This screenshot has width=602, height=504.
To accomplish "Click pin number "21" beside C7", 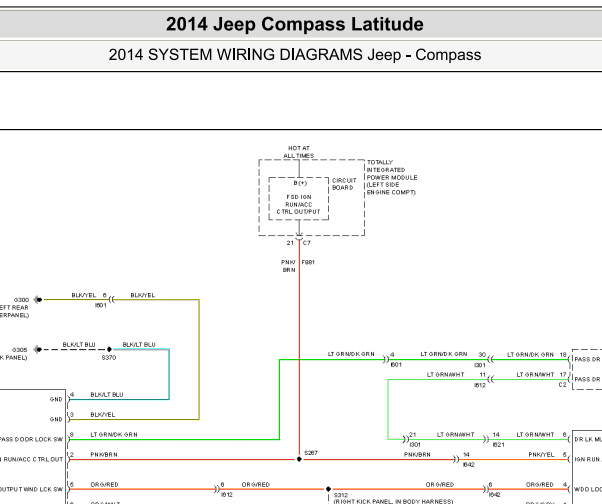I will coord(290,243).
